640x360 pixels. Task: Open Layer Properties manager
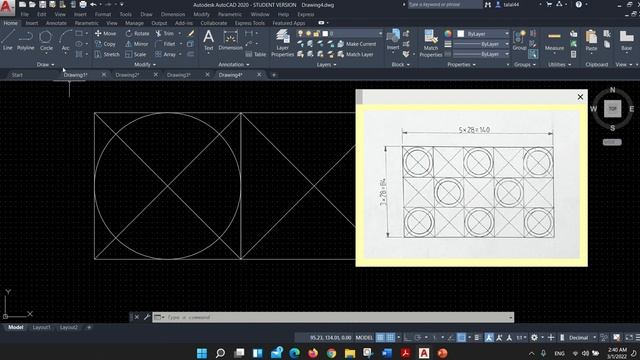click(282, 43)
